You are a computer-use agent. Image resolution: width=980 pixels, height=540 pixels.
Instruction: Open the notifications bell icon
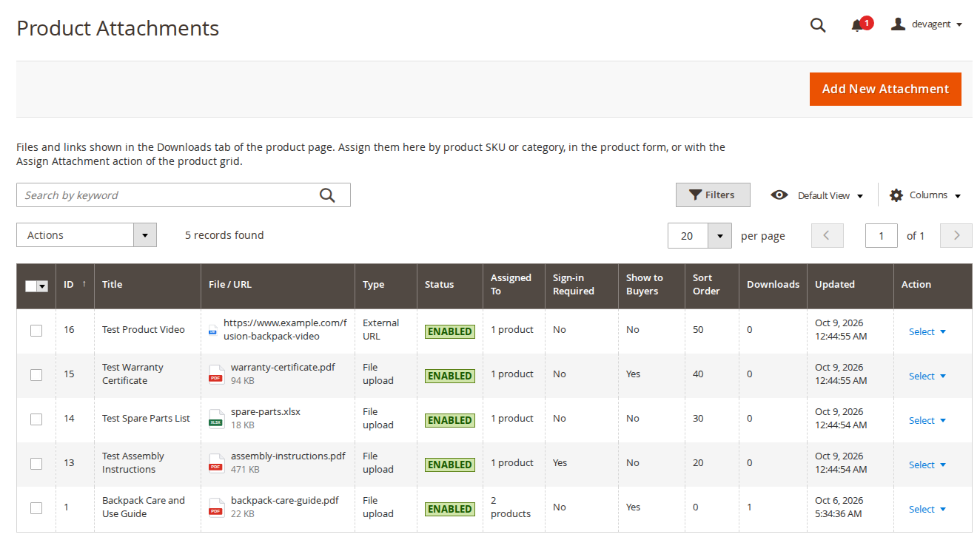[x=858, y=25]
